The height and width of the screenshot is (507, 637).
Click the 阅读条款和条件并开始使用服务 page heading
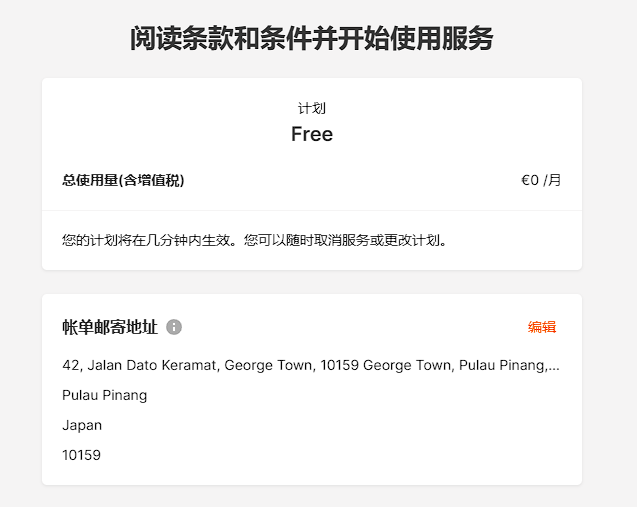click(312, 38)
